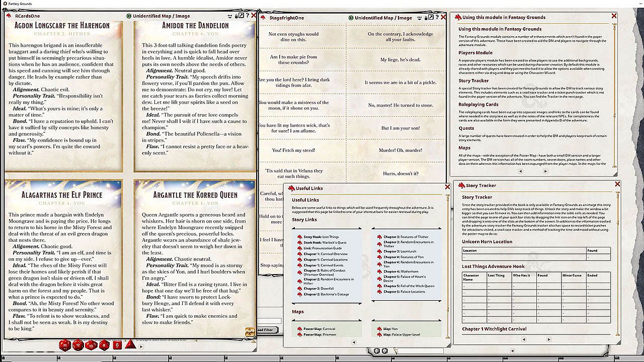Click link icon beside Story Hook: Lost Things
Image resolution: width=644 pixels, height=362 pixels.
[x=300, y=237]
